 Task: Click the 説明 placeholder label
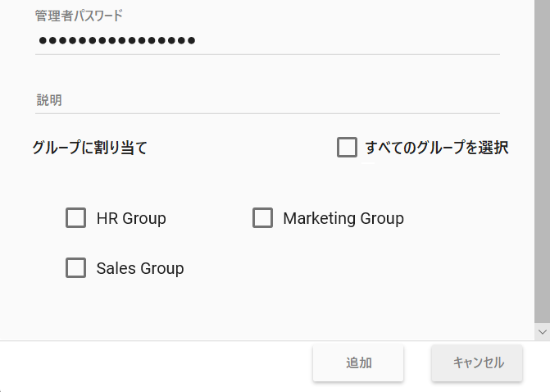(49, 101)
